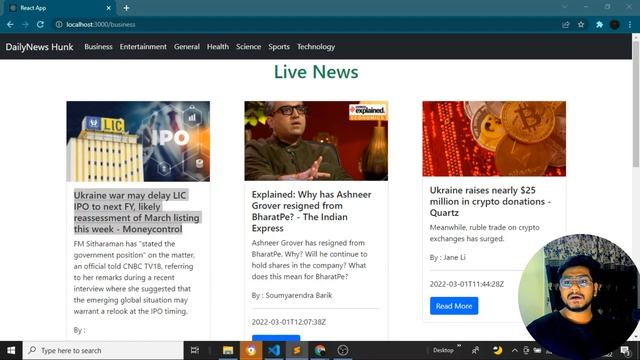This screenshot has width=640, height=360.
Task: Click the taskbar search box
Action: 103,350
